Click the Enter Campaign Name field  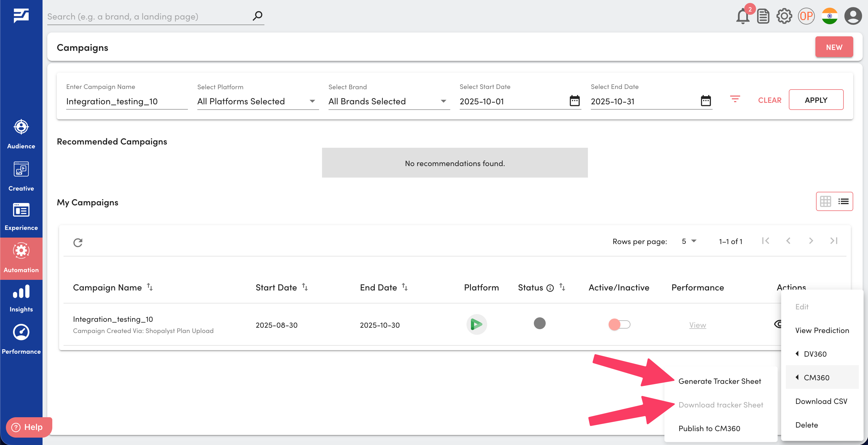(x=126, y=101)
